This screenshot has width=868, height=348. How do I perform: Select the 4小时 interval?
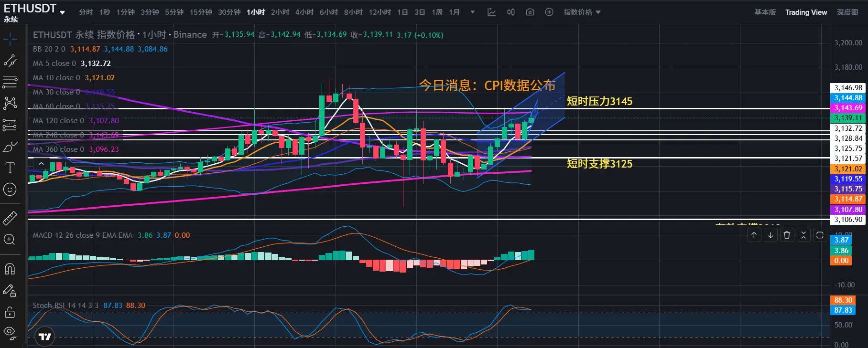[304, 12]
